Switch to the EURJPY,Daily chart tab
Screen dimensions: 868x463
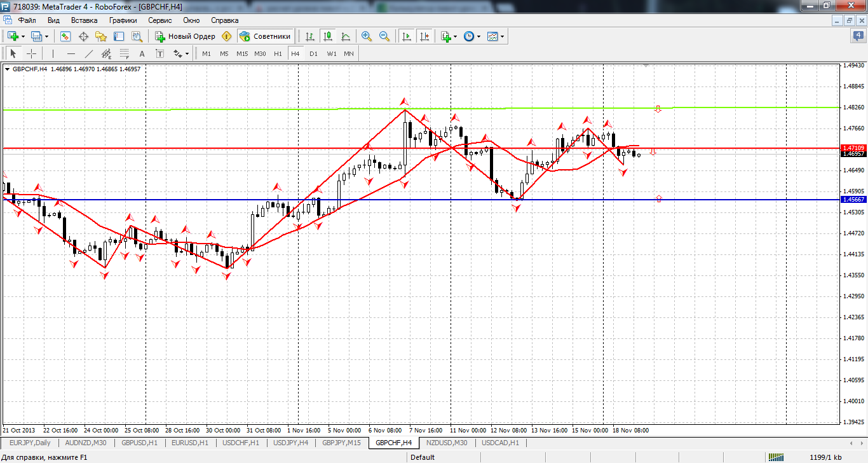(30, 442)
